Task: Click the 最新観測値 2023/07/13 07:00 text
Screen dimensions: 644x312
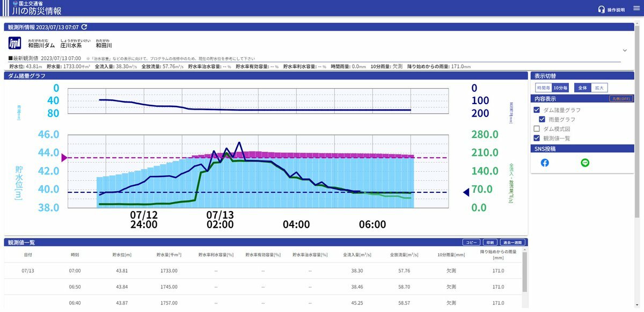Action: (x=45, y=58)
